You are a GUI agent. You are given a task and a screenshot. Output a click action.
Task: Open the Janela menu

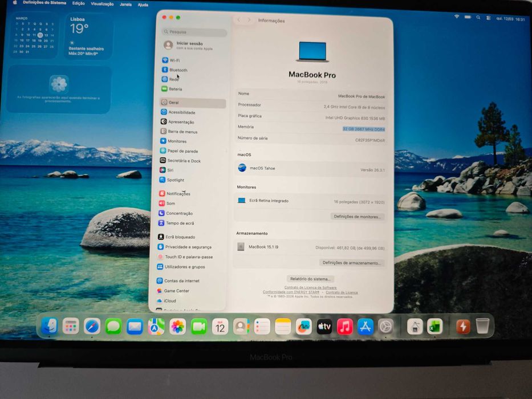(125, 5)
